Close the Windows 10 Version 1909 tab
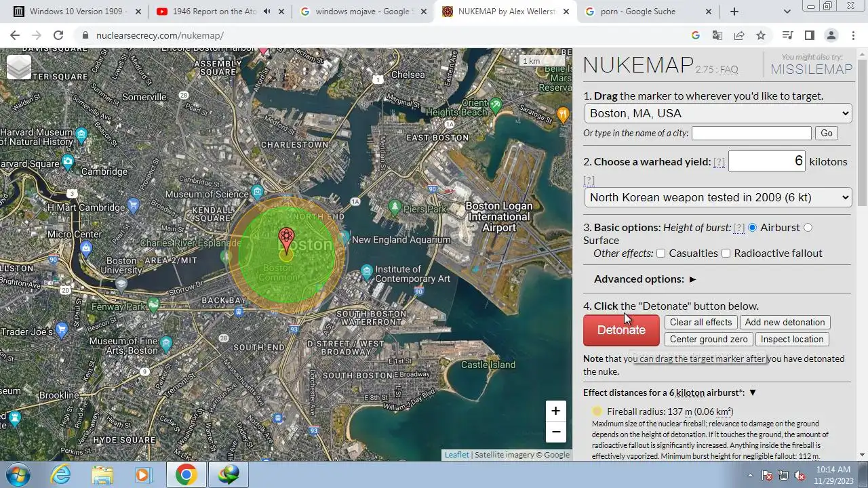Image resolution: width=868 pixels, height=488 pixels. [x=138, y=12]
